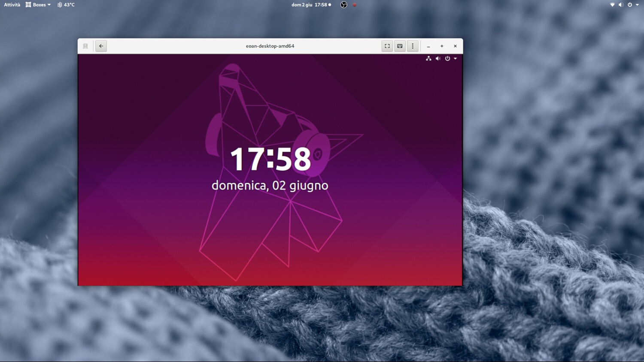
Task: Open the Attività menu
Action: tap(12, 5)
